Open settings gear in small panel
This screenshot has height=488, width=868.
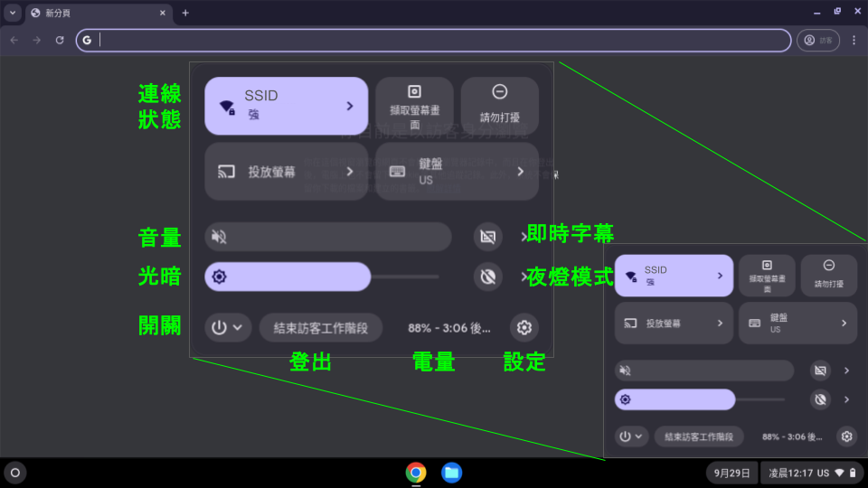(x=847, y=436)
